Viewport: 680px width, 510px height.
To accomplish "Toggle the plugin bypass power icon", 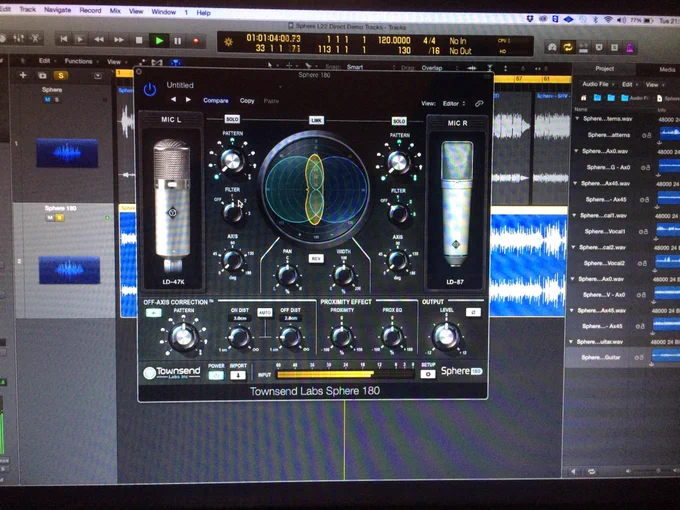I will tap(150, 90).
